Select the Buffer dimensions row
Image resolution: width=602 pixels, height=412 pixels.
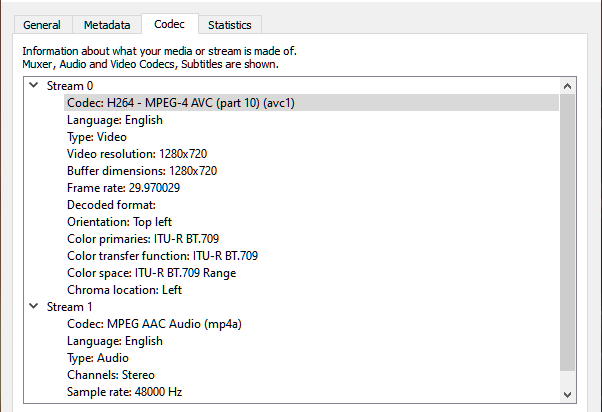(141, 171)
